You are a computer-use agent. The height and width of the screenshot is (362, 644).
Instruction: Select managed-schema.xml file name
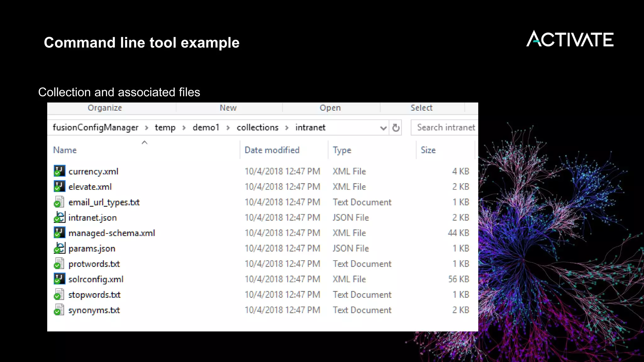(x=112, y=233)
